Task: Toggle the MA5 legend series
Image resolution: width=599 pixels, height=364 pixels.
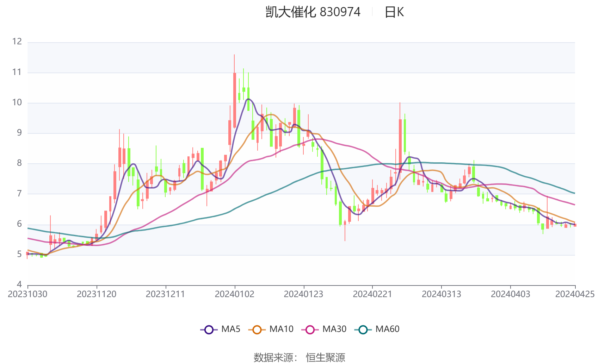Action: click(x=220, y=330)
